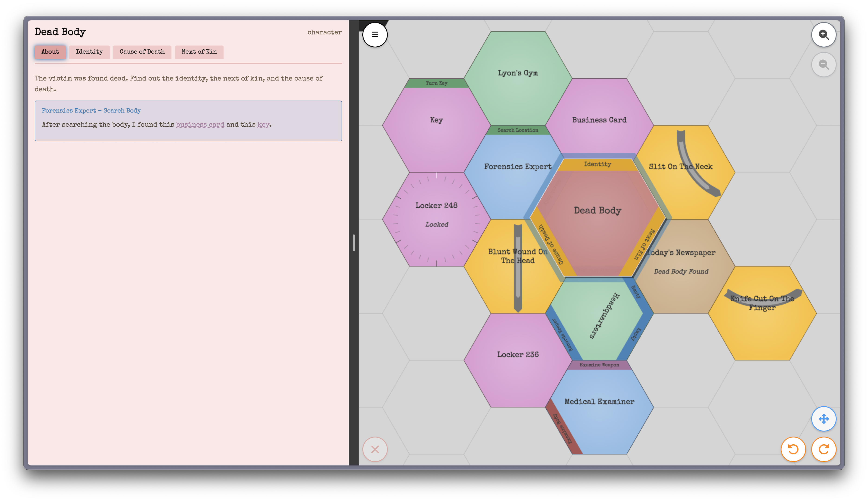Click the zoom out magnifier icon
Image resolution: width=868 pixels, height=501 pixels.
click(824, 64)
